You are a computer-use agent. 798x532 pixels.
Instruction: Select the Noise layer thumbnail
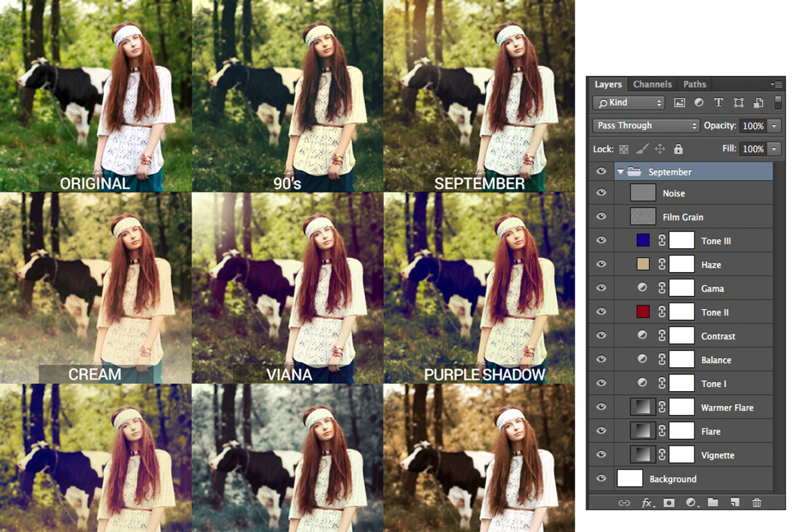click(643, 193)
